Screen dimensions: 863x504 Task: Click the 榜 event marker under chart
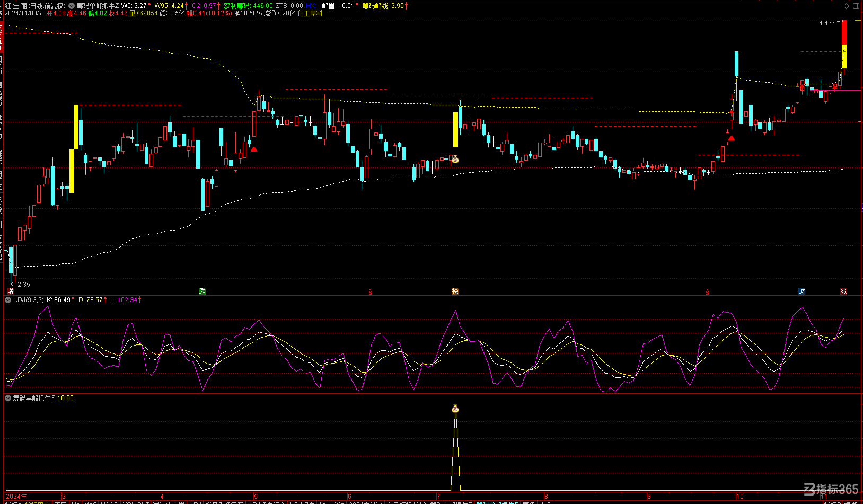point(455,291)
